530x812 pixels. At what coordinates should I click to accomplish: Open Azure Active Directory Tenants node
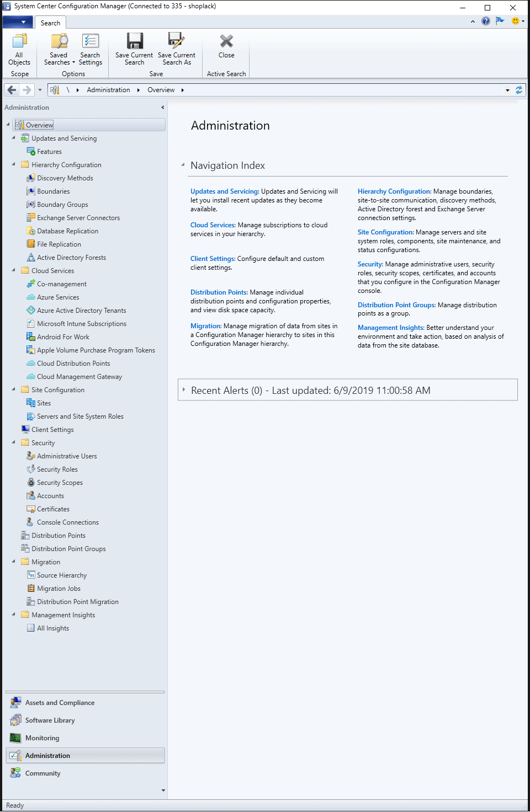tap(81, 311)
